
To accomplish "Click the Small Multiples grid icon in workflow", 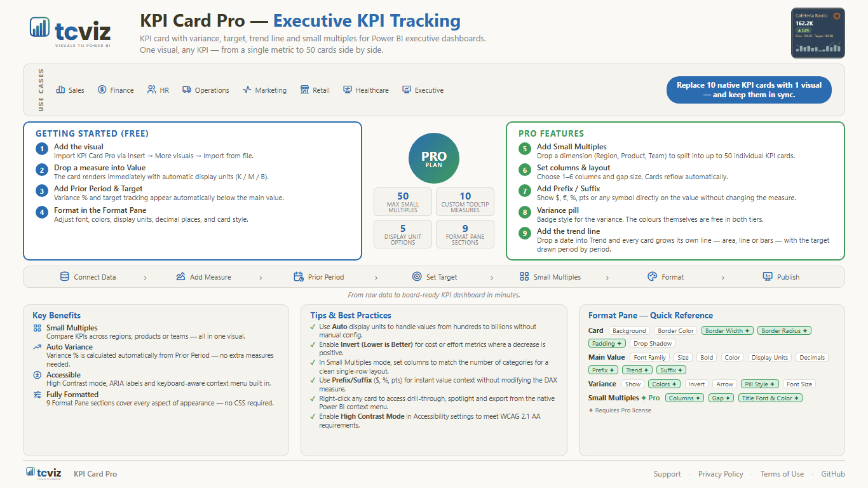I will click(524, 276).
